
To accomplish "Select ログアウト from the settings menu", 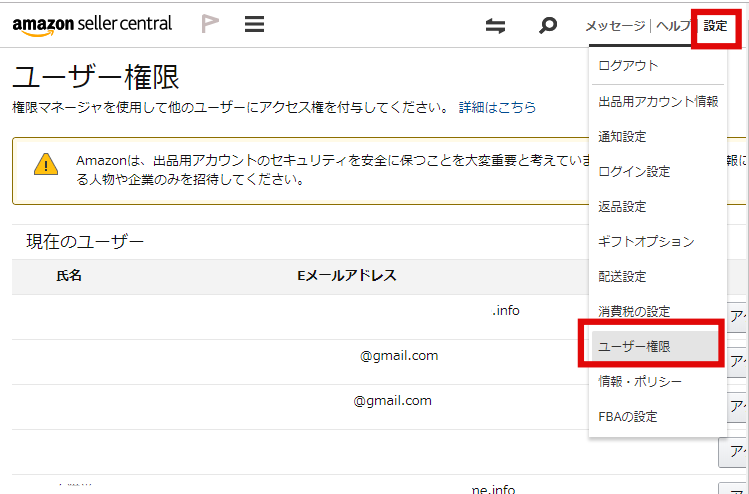I will [x=628, y=65].
